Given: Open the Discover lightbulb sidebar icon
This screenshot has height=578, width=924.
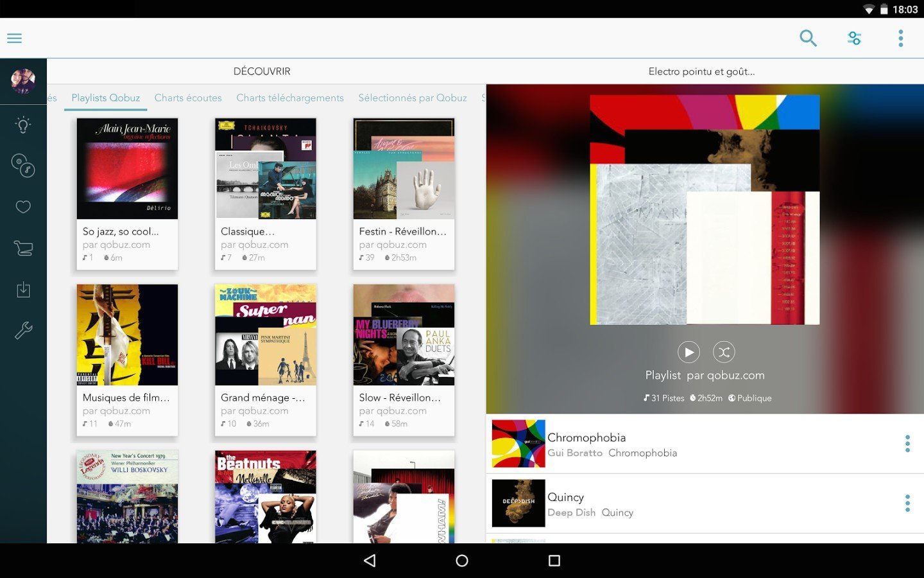Looking at the screenshot, I should 23,125.
